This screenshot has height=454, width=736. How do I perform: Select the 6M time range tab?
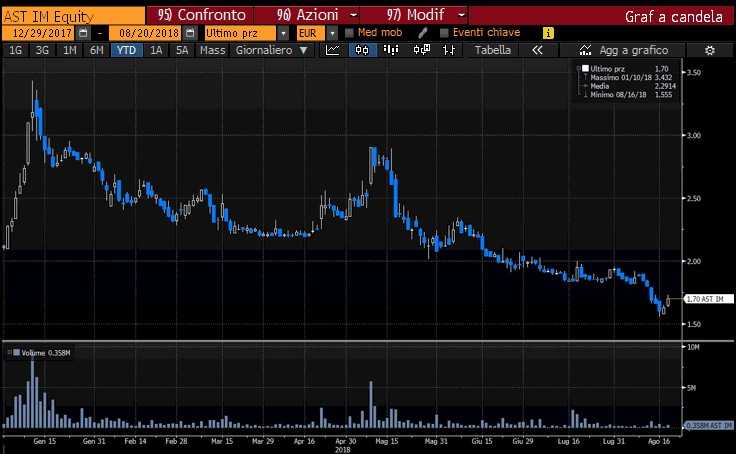coord(96,50)
